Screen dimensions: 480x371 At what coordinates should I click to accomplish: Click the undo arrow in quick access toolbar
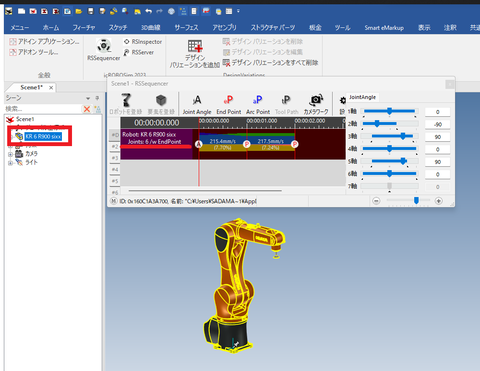click(x=148, y=11)
